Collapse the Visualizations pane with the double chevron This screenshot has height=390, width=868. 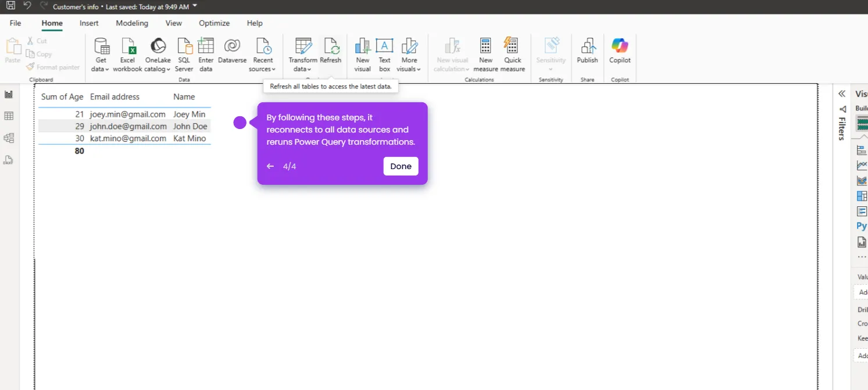tap(842, 94)
